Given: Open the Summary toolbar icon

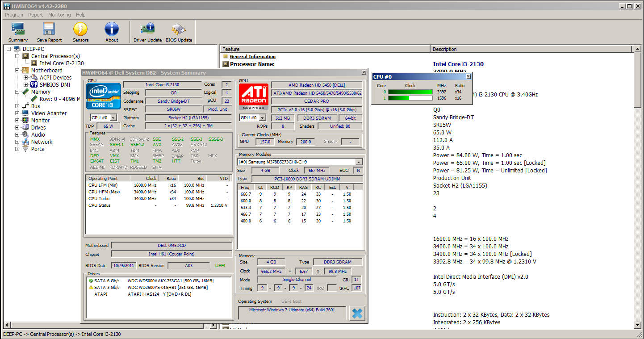Looking at the screenshot, I should click(18, 29).
